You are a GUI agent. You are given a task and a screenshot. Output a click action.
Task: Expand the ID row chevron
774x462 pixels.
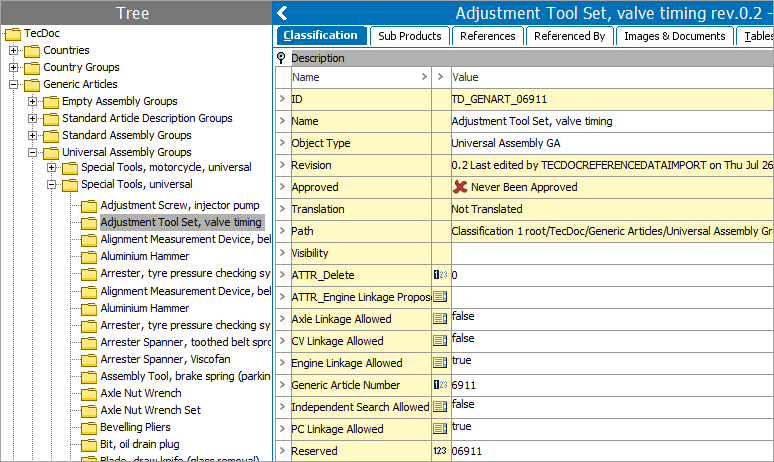point(282,99)
